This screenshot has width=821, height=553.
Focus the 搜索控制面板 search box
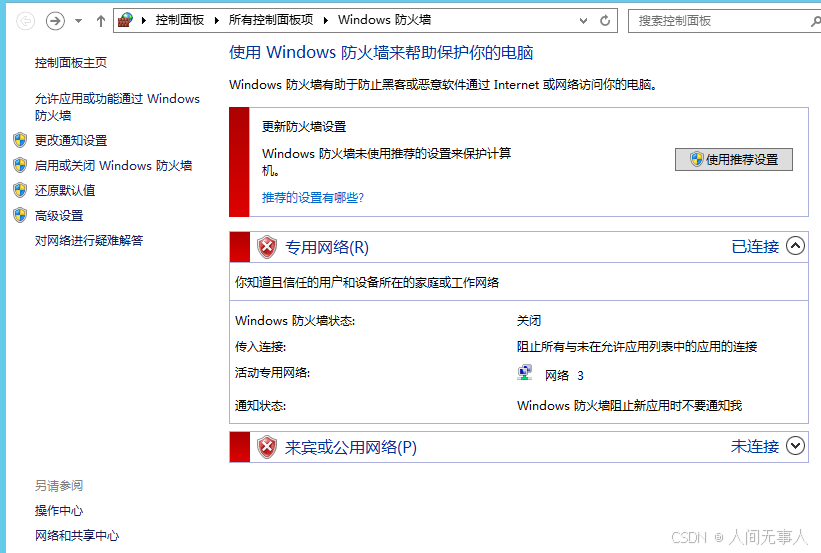pos(725,21)
